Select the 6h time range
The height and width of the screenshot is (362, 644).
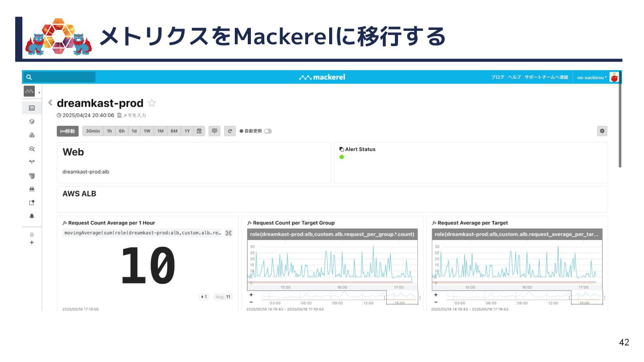[x=122, y=131]
